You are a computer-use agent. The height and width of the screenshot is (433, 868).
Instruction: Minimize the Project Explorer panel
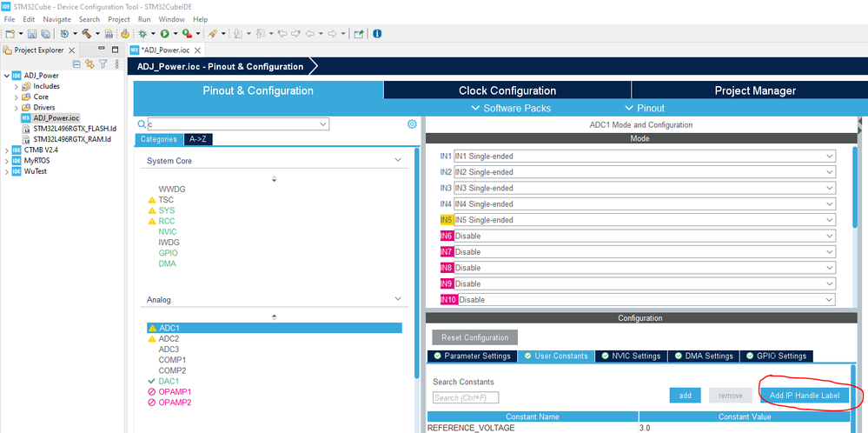pyautogui.click(x=102, y=49)
